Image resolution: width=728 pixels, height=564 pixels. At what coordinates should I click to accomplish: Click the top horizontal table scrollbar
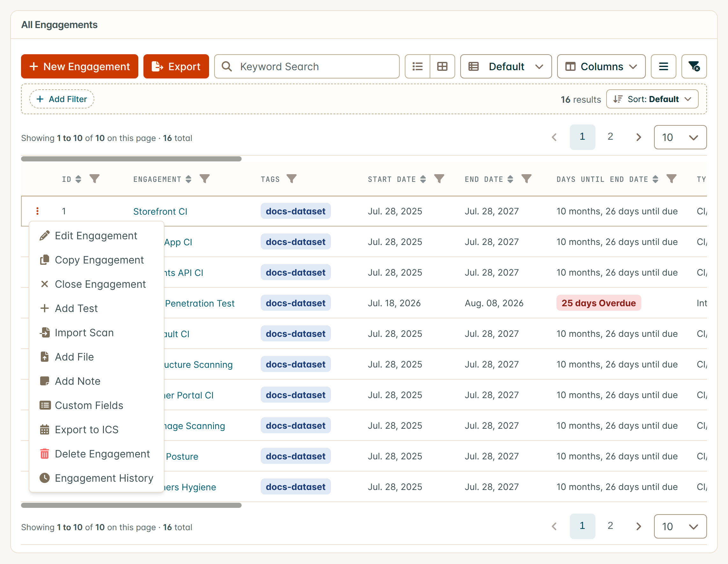[131, 159]
